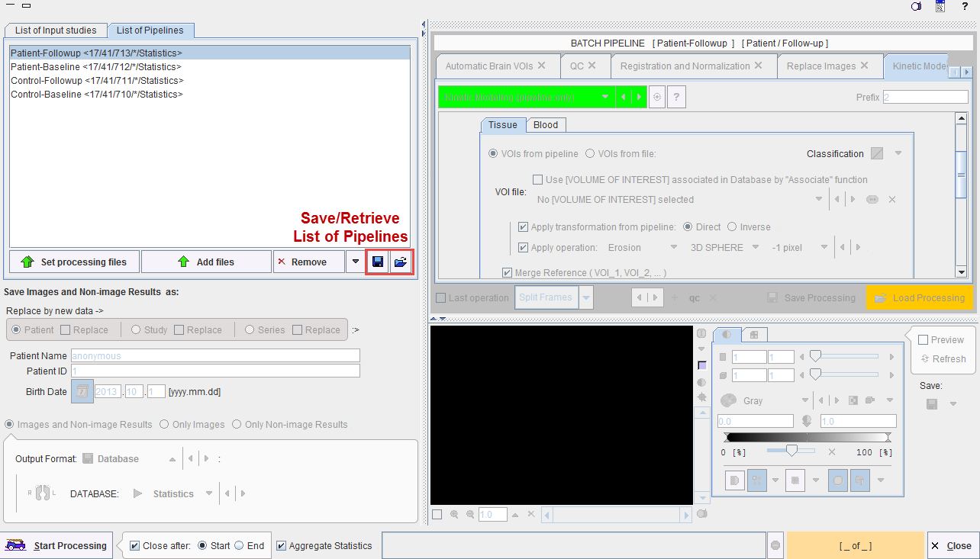Open the 3D SPHERE shape dropdown

[x=756, y=248]
